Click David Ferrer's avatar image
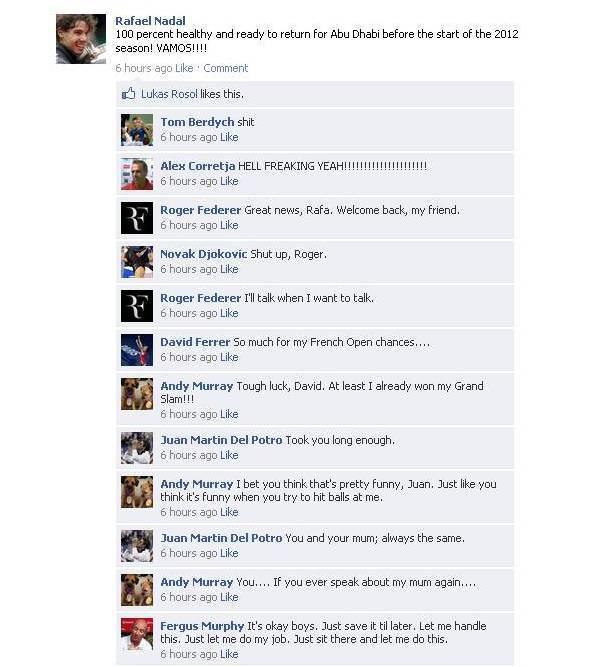The height and width of the screenshot is (667, 610). pyautogui.click(x=137, y=350)
